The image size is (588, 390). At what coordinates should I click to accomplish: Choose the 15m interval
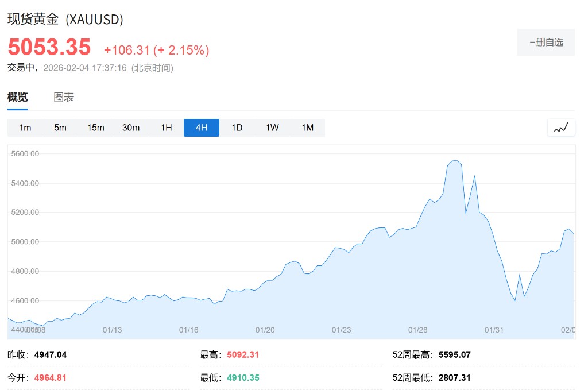[96, 128]
